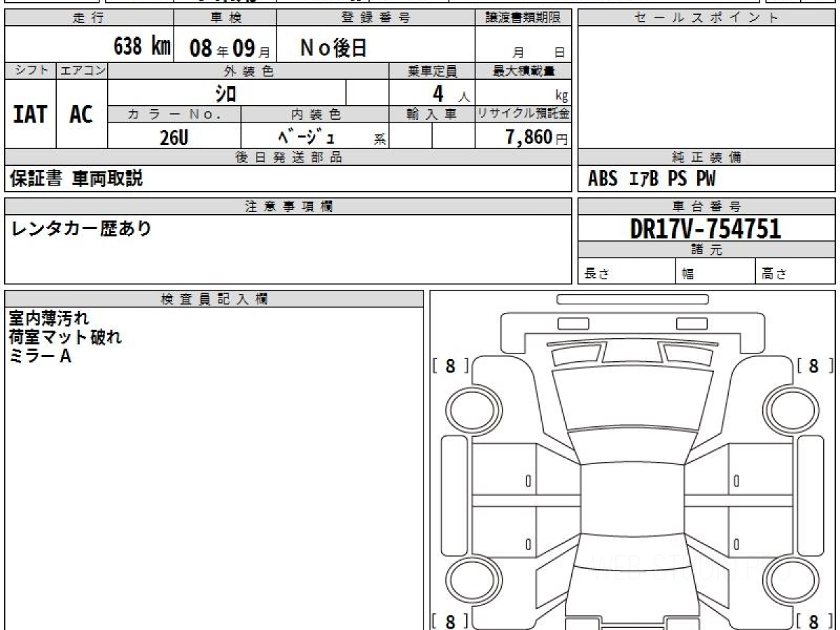Click the 荷室マット破れ inspector note
The width and height of the screenshot is (840, 630).
coord(65,337)
